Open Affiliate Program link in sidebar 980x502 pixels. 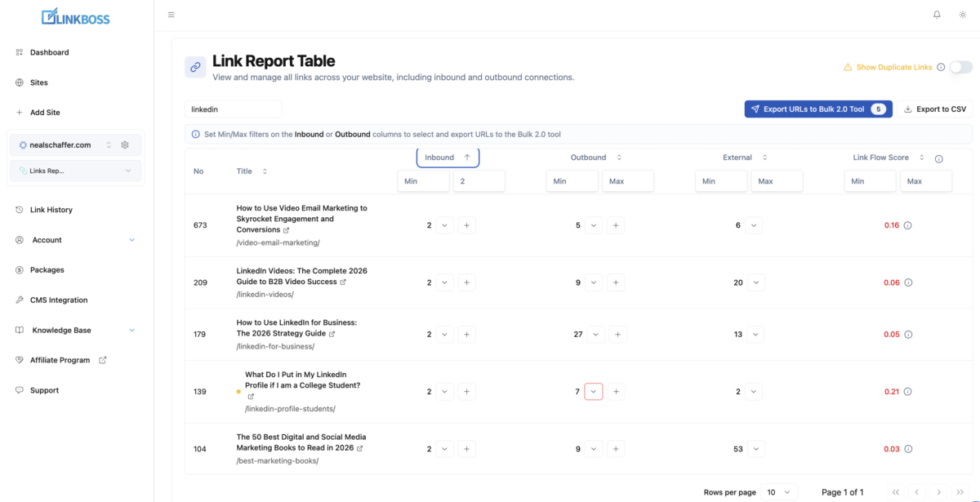[61, 360]
